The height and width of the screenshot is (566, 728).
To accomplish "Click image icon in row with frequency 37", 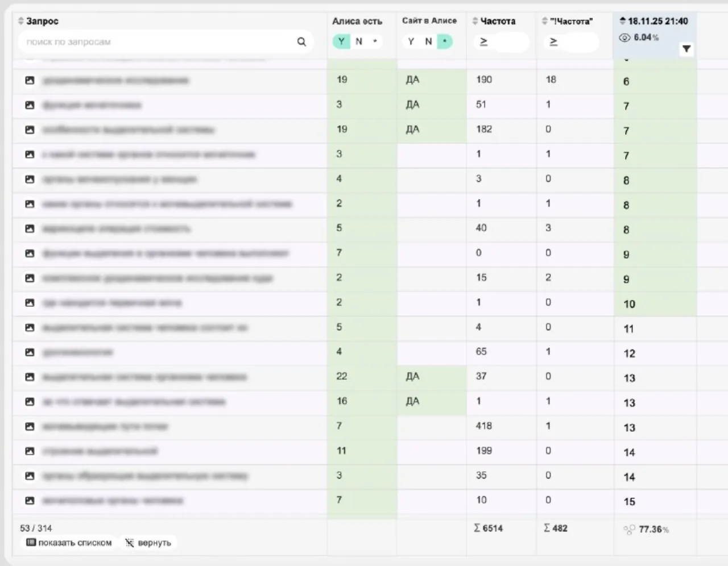I will [x=30, y=377].
